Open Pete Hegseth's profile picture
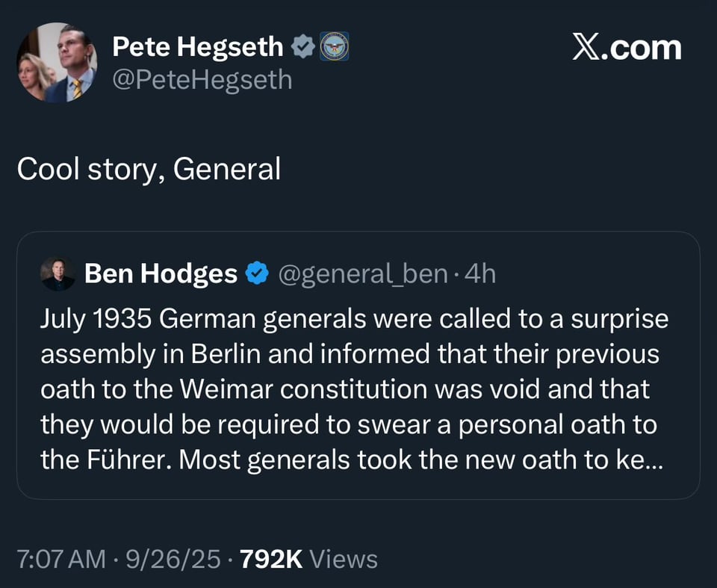 56,63
